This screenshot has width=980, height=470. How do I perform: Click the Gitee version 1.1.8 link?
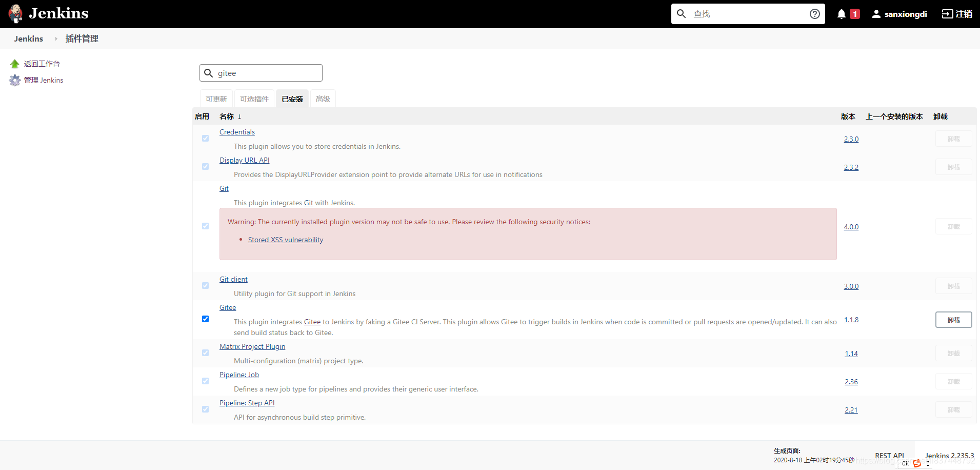[851, 320]
